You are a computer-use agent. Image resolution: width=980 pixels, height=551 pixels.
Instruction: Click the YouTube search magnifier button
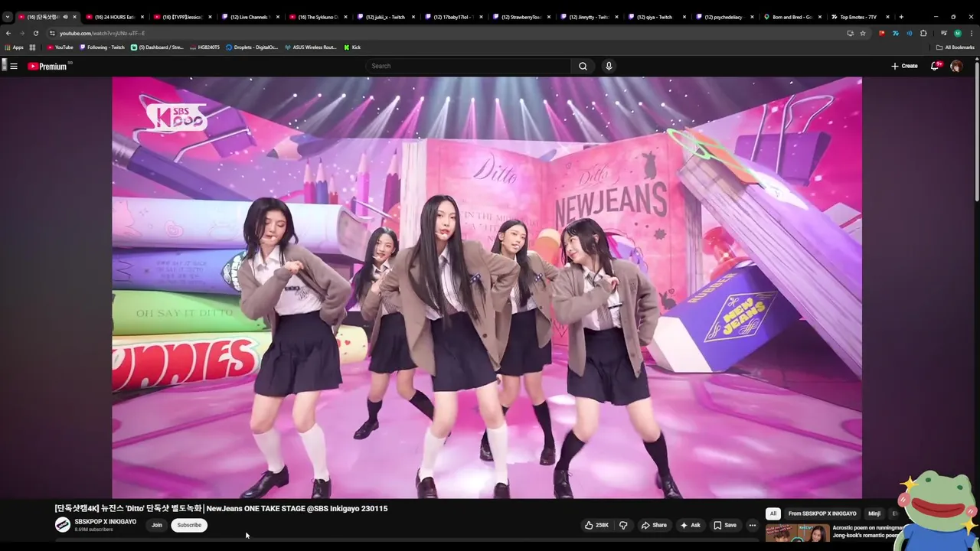[583, 66]
